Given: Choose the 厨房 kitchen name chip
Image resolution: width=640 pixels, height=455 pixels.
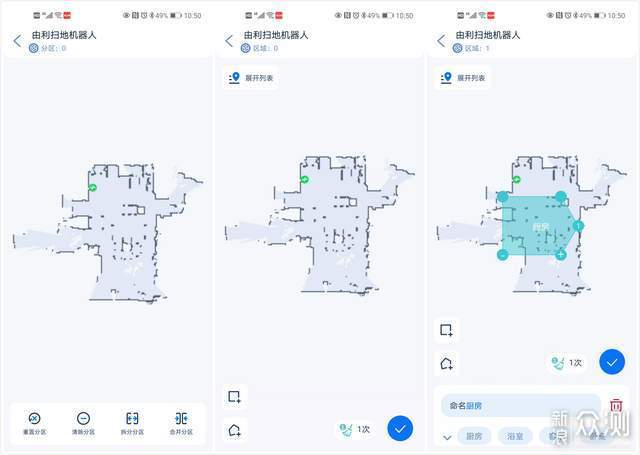Looking at the screenshot, I should pyautogui.click(x=474, y=436).
